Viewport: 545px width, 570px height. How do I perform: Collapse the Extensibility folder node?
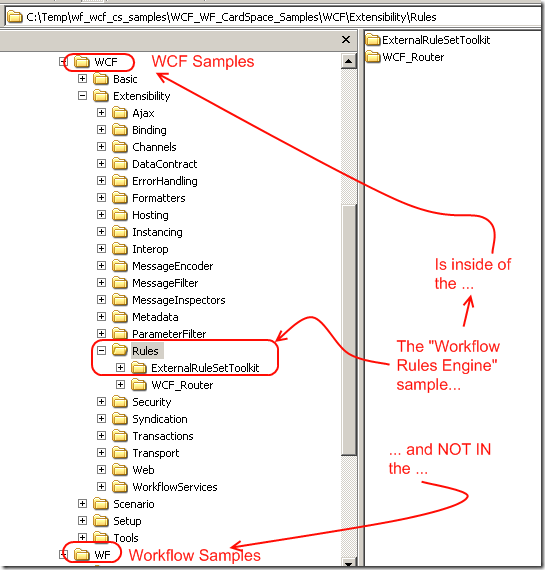83,96
